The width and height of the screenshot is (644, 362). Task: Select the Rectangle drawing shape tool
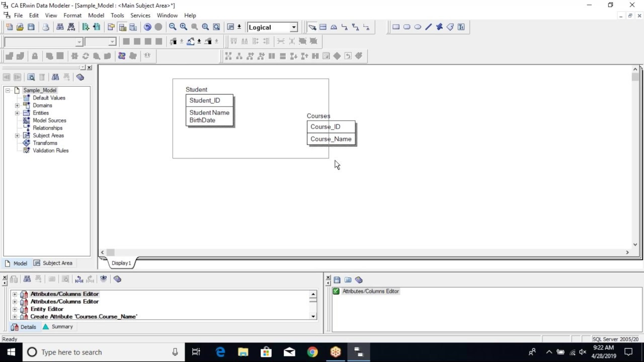pos(396,27)
